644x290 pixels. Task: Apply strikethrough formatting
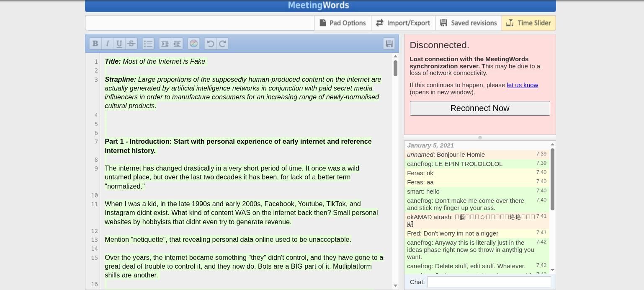pyautogui.click(x=131, y=44)
